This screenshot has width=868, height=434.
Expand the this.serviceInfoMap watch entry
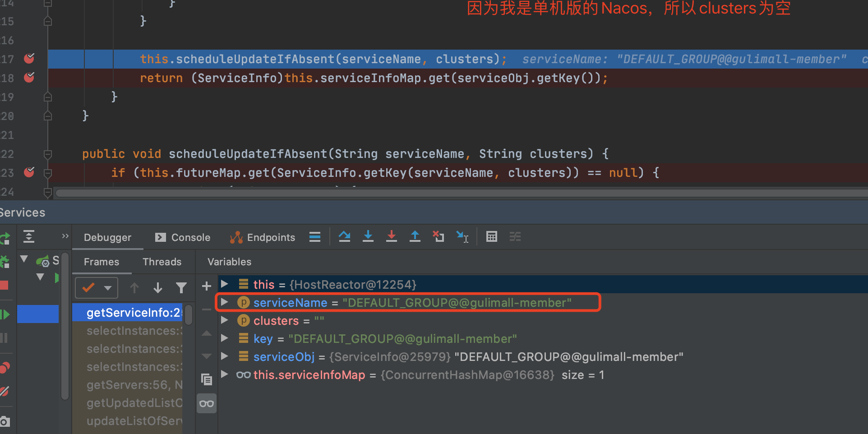click(x=224, y=374)
